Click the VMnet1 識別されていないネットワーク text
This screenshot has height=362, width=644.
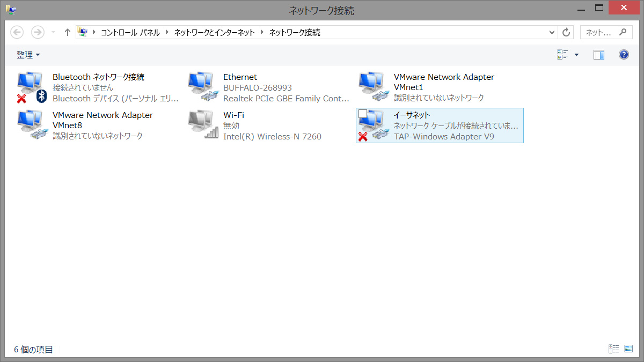(439, 98)
